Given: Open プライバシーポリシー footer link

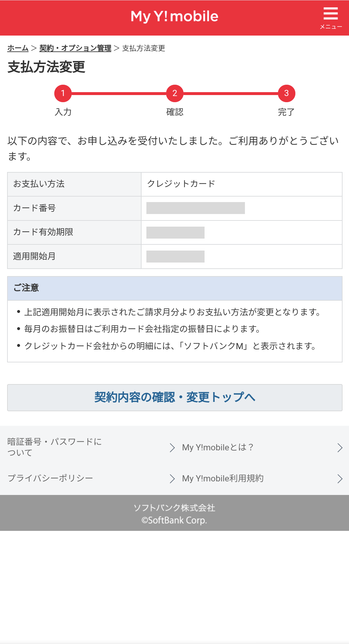Looking at the screenshot, I should pos(50,478).
